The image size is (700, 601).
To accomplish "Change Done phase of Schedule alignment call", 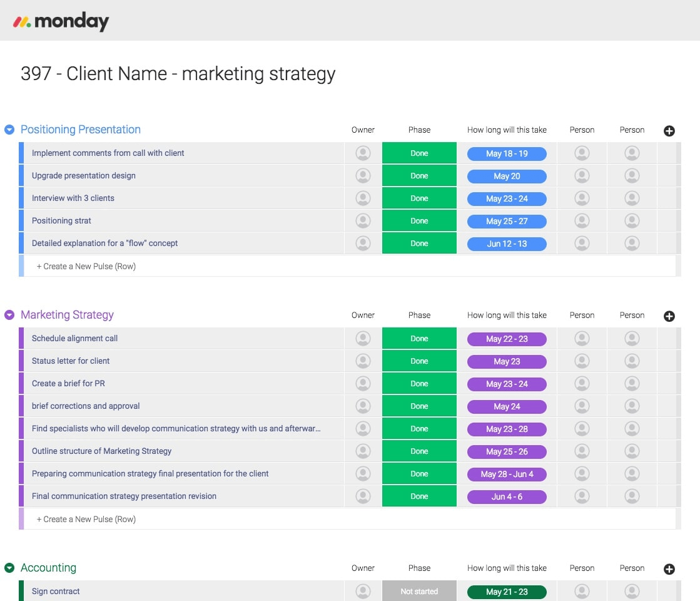I will pos(419,339).
